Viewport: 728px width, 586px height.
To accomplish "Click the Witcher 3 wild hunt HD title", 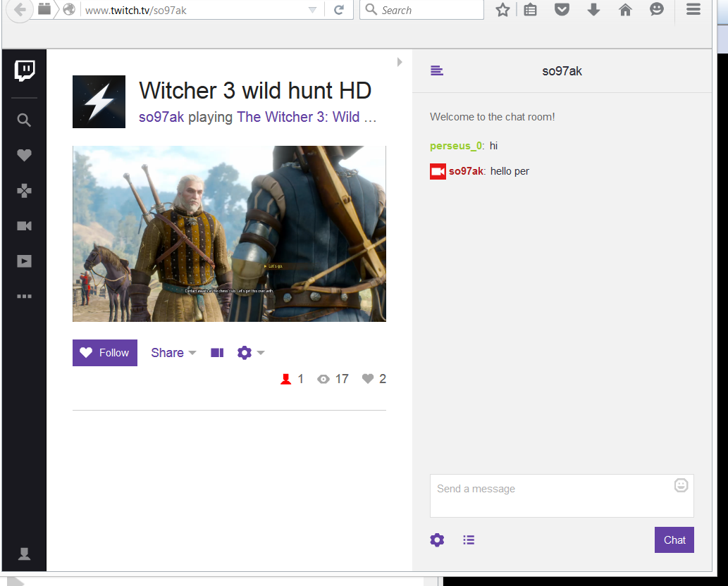I will tap(255, 90).
